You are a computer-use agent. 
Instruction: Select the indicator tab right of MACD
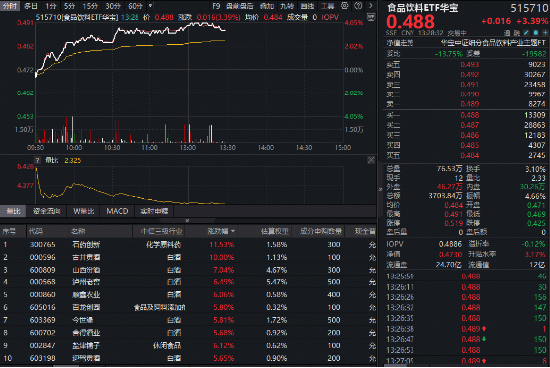[154, 211]
